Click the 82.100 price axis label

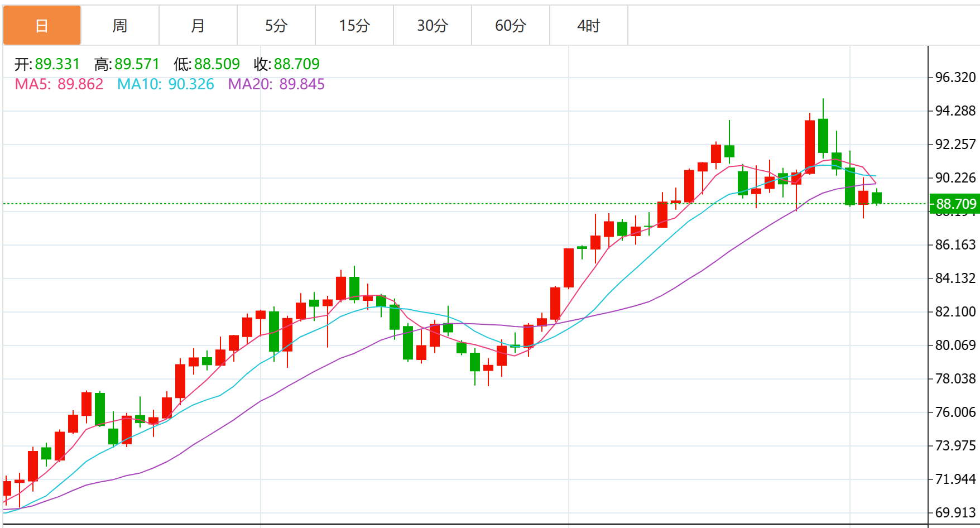tap(955, 312)
